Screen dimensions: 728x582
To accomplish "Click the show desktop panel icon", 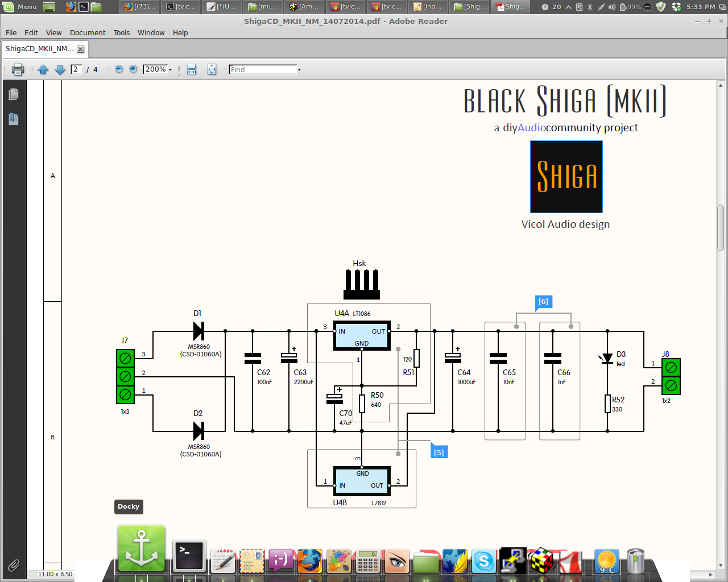I will pos(49,7).
